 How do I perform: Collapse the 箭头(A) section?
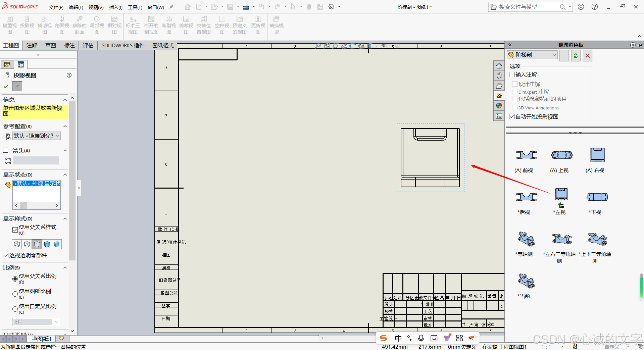pyautogui.click(x=65, y=150)
